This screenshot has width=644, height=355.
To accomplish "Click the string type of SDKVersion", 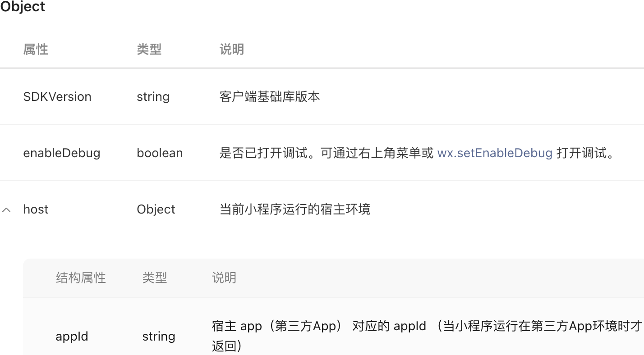I will click(x=153, y=96).
